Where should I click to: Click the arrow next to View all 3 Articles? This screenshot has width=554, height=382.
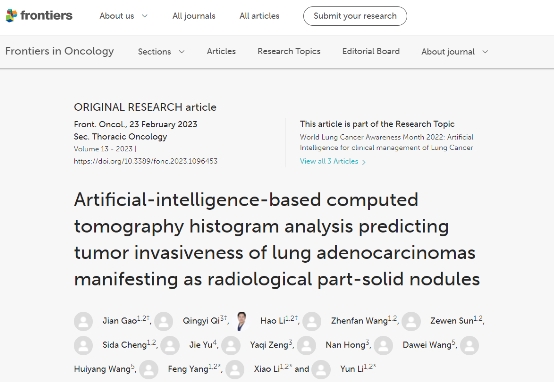(364, 162)
